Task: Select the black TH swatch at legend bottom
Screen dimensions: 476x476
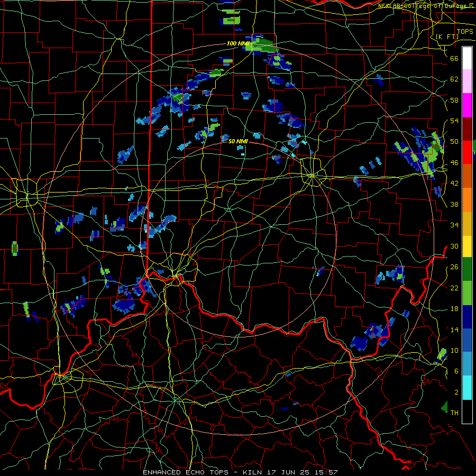Action: click(467, 411)
